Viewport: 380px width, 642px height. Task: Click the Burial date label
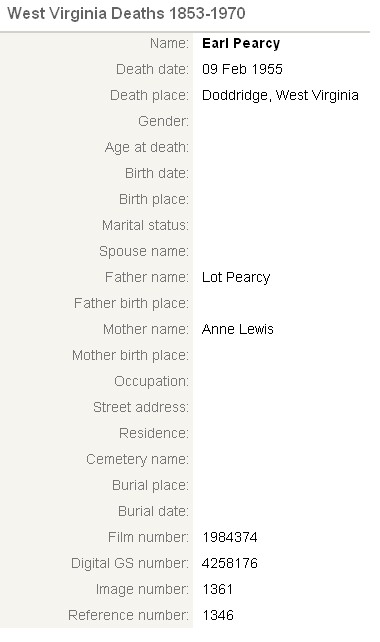tap(154, 511)
